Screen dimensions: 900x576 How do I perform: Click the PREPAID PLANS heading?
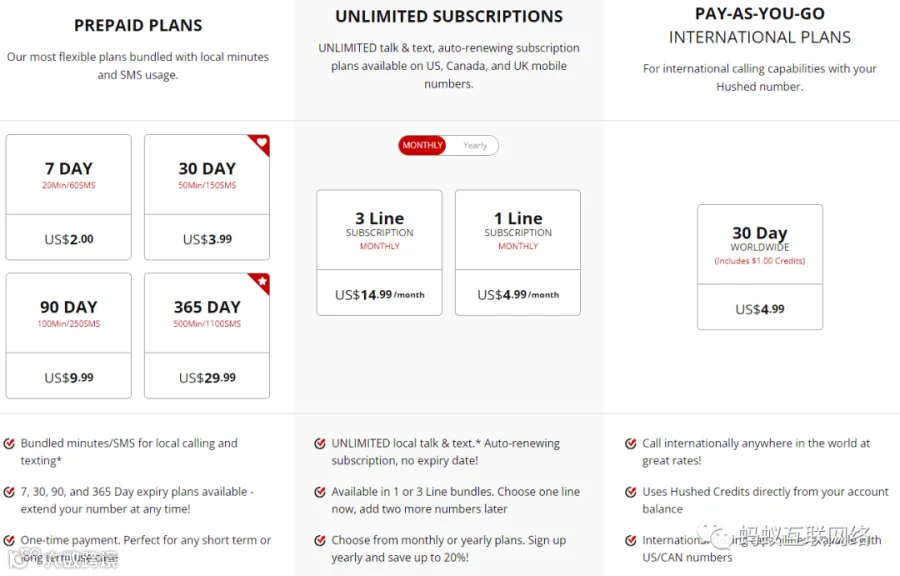[x=138, y=25]
